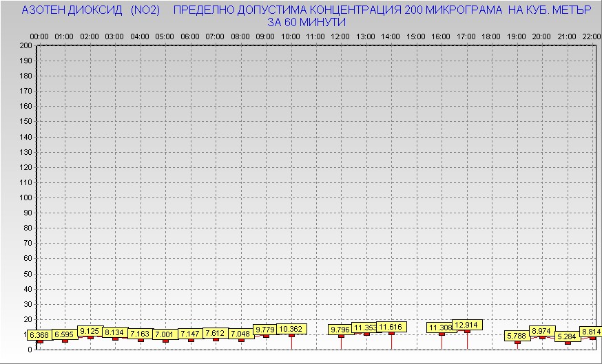Click the 12.914 data value label
The height and width of the screenshot is (364, 602).
coord(467,325)
